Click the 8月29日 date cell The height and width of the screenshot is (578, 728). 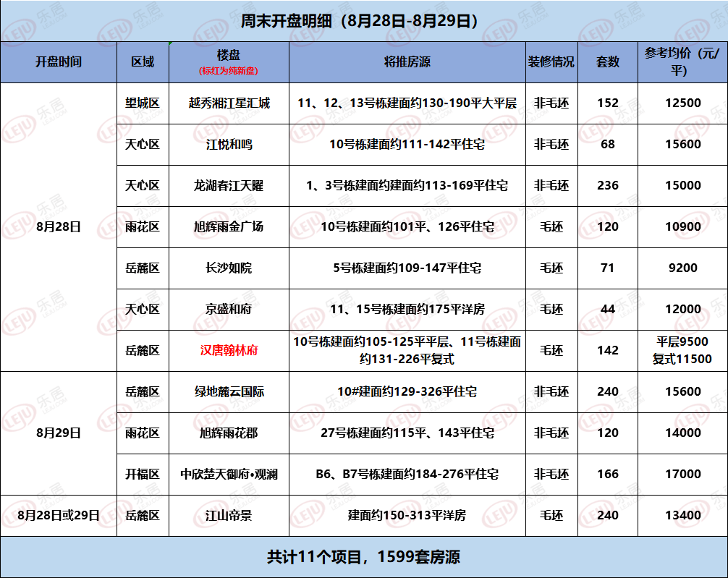[59, 433]
